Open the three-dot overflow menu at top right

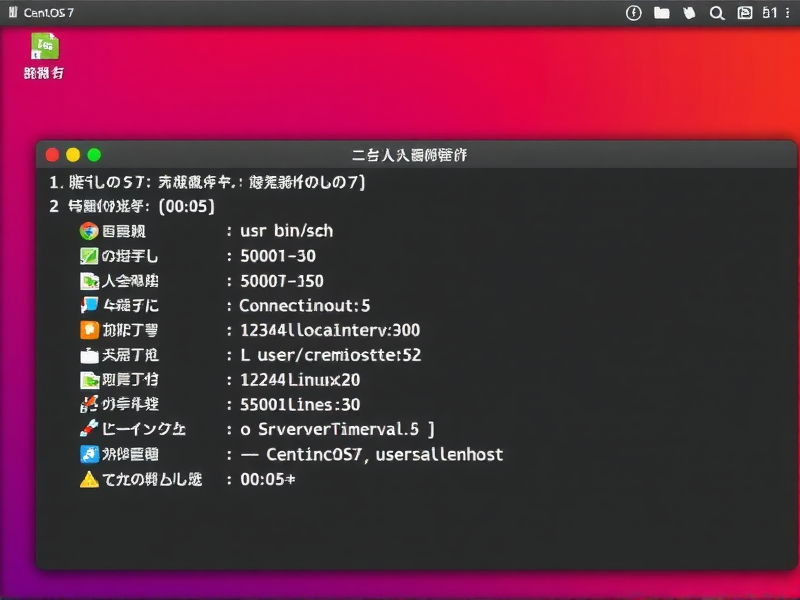790,14
